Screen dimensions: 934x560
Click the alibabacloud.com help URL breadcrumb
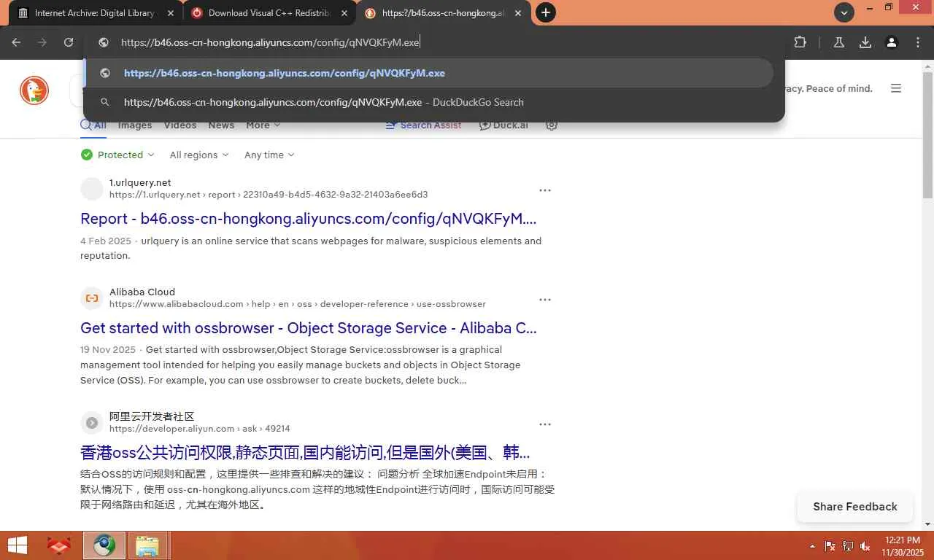point(298,304)
